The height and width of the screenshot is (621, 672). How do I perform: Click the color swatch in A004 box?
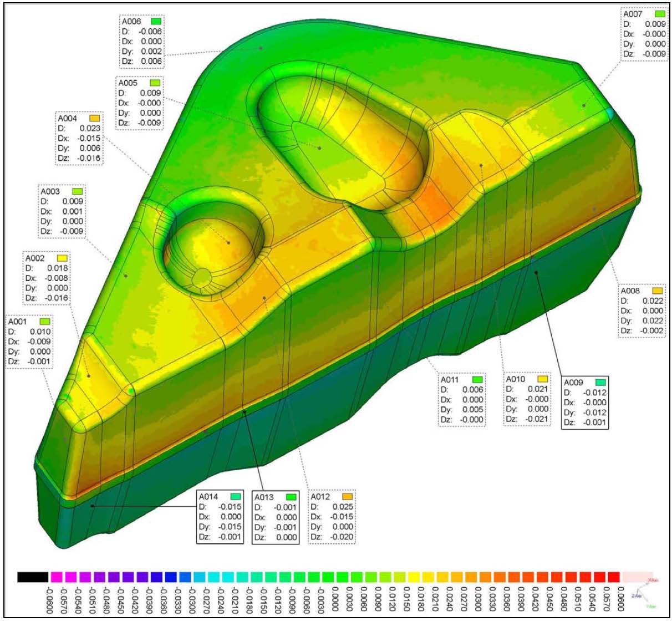pyautogui.click(x=95, y=118)
